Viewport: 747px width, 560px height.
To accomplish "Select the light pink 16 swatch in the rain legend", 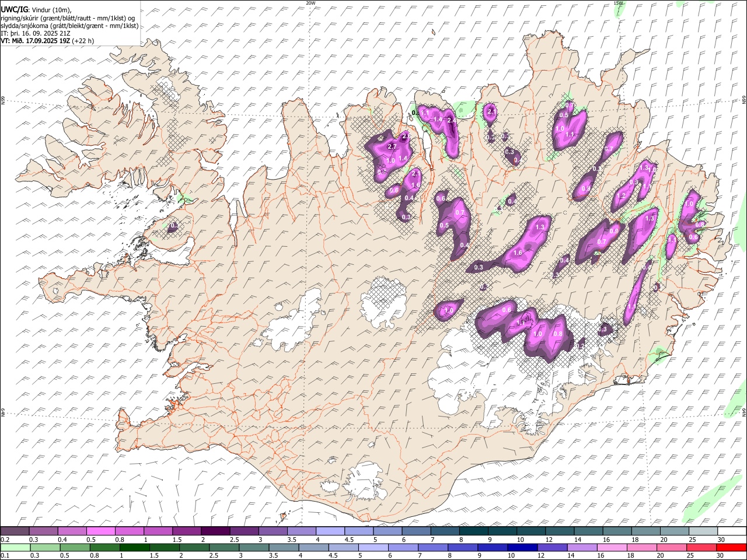I will click(x=613, y=547).
